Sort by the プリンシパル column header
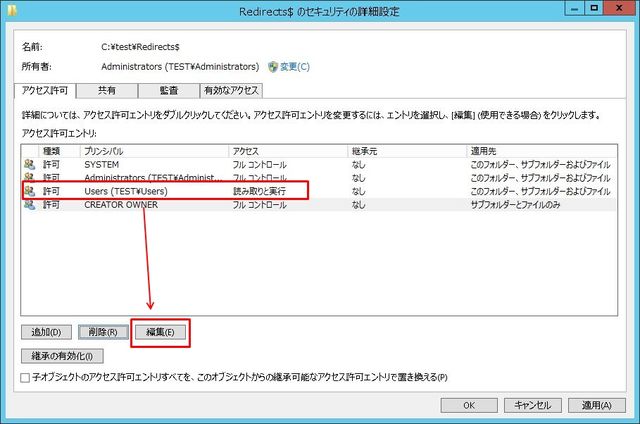640x424 pixels. tap(154, 151)
